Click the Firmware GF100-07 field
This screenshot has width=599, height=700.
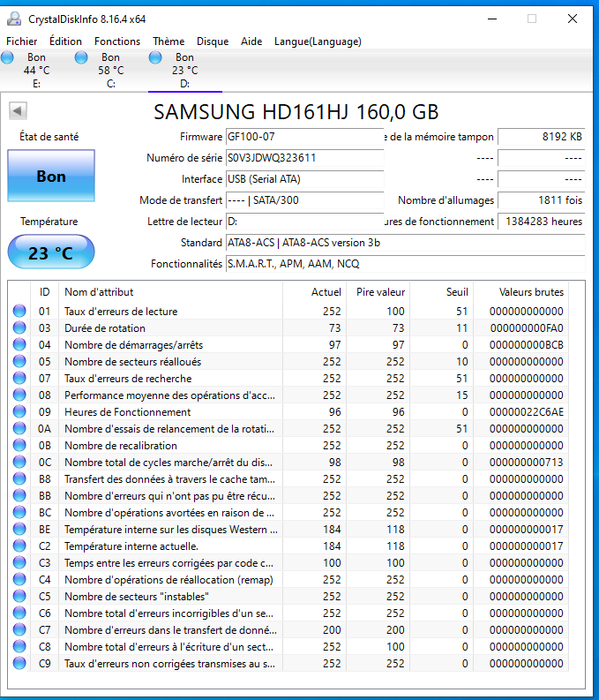(x=303, y=137)
